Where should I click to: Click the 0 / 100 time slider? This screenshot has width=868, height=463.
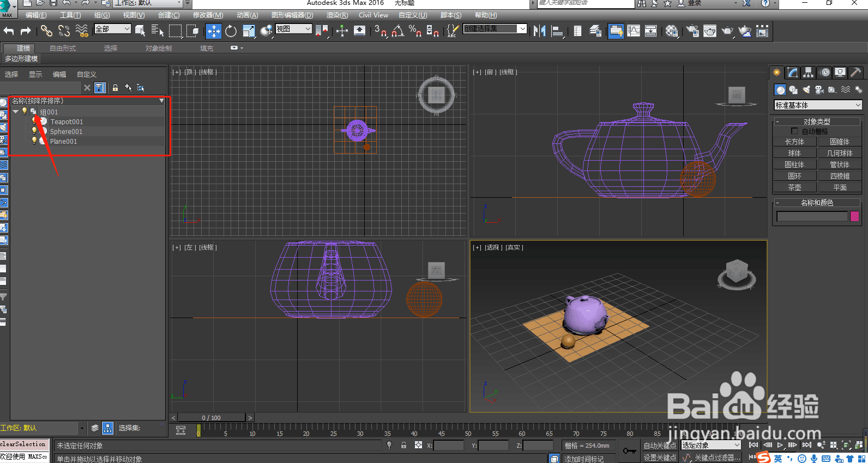[212, 418]
